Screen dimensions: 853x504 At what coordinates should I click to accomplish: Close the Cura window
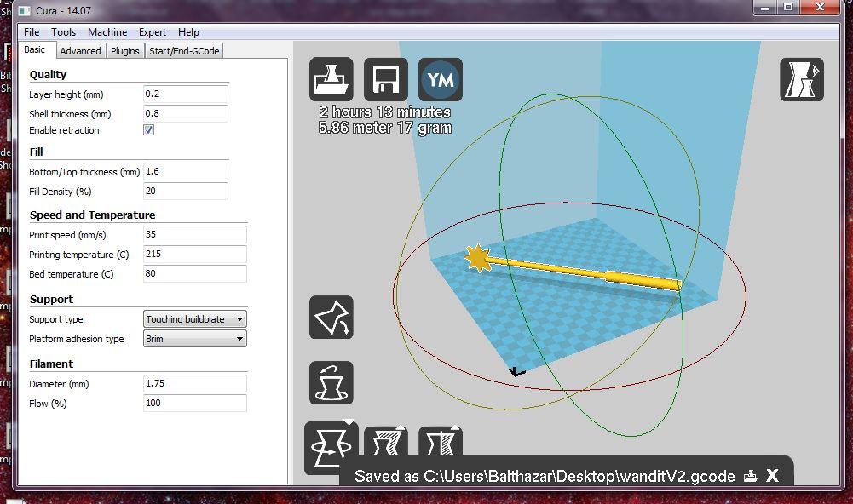point(820,8)
